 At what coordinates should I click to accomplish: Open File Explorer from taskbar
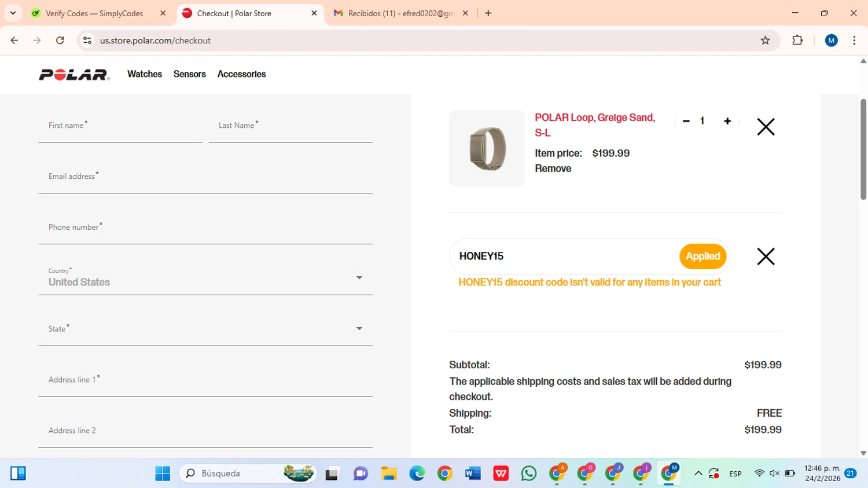[389, 474]
